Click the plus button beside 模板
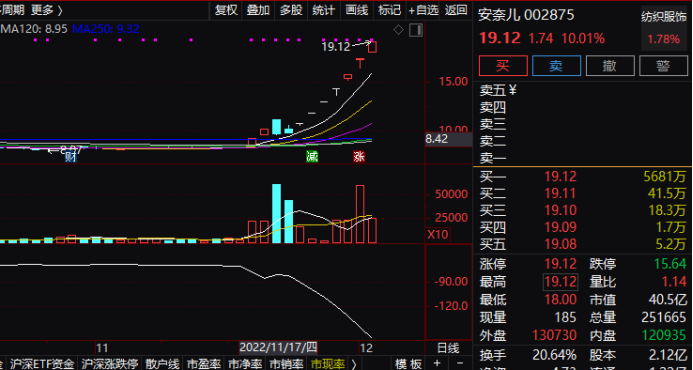Image resolution: width=693 pixels, height=370 pixels. point(437,364)
